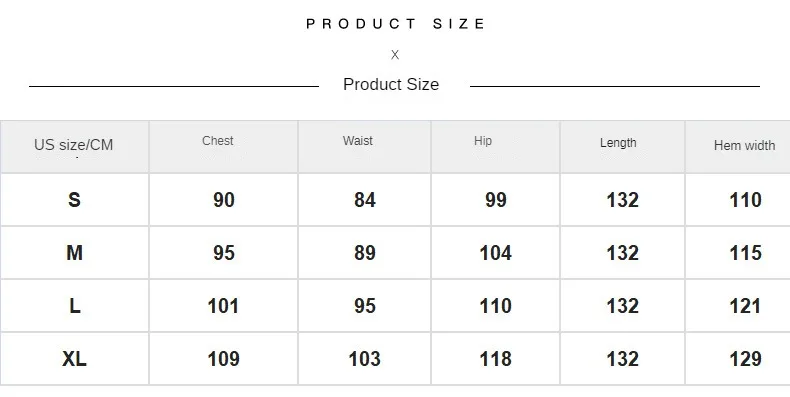Select the US size/CM header cell

[x=74, y=145]
